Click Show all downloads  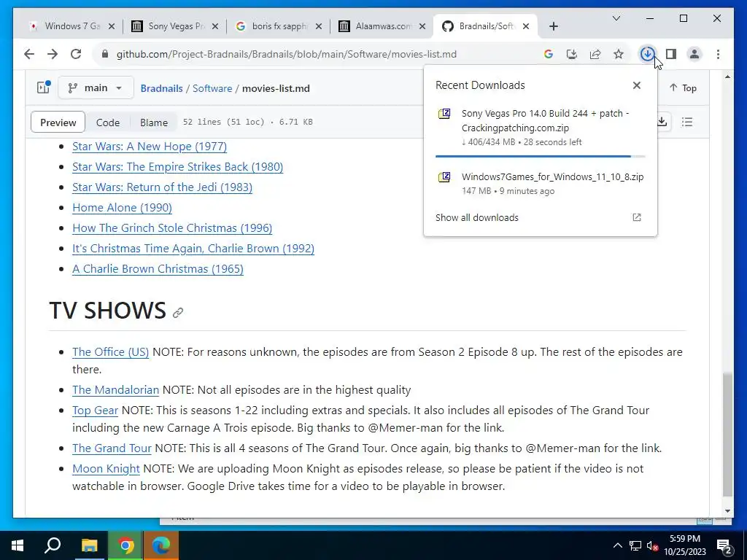point(477,217)
